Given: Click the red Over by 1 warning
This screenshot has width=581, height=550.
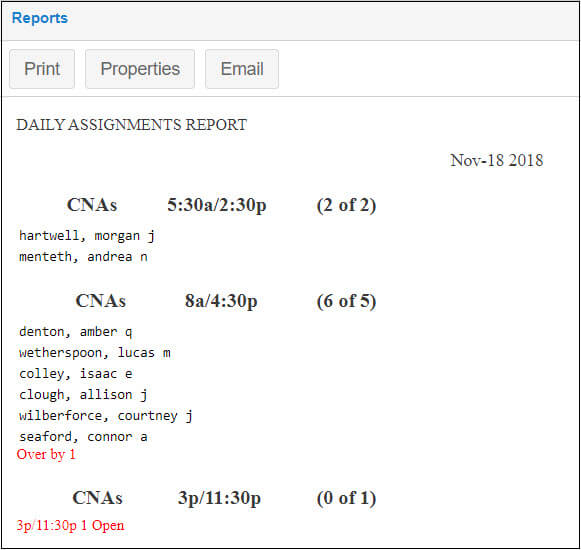Looking at the screenshot, I should [x=46, y=454].
